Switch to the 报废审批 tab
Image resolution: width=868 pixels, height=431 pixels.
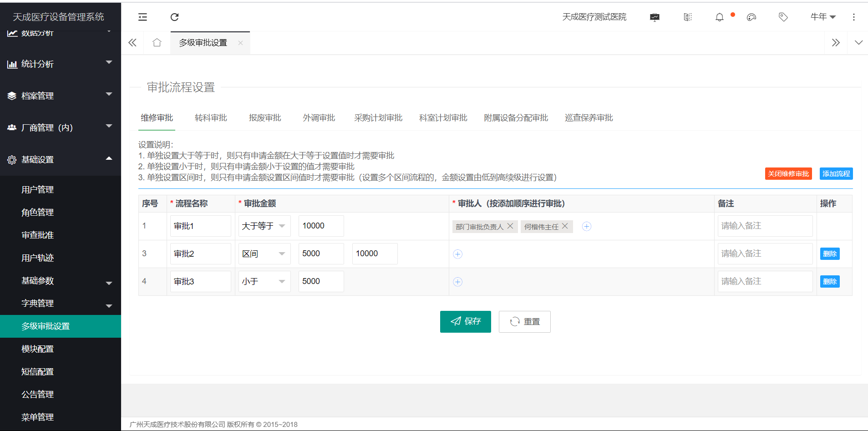point(265,118)
